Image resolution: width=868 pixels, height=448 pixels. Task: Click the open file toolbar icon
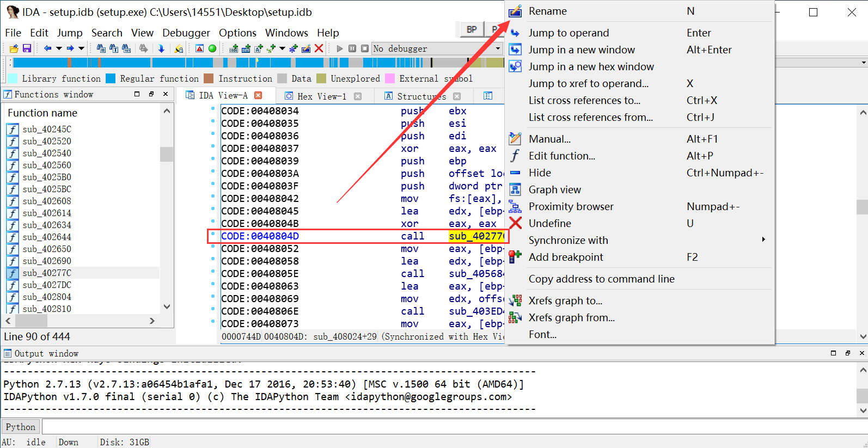[x=14, y=48]
